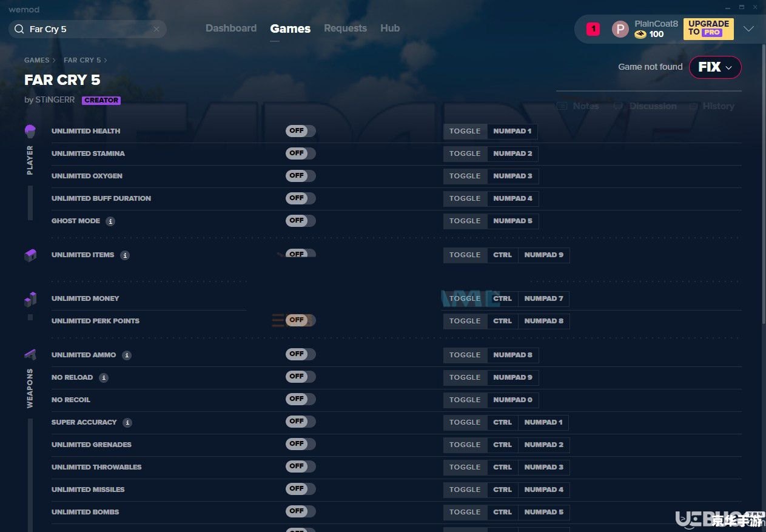Screen dimensions: 766x532
Task: Open the Games tab
Action: click(x=291, y=29)
